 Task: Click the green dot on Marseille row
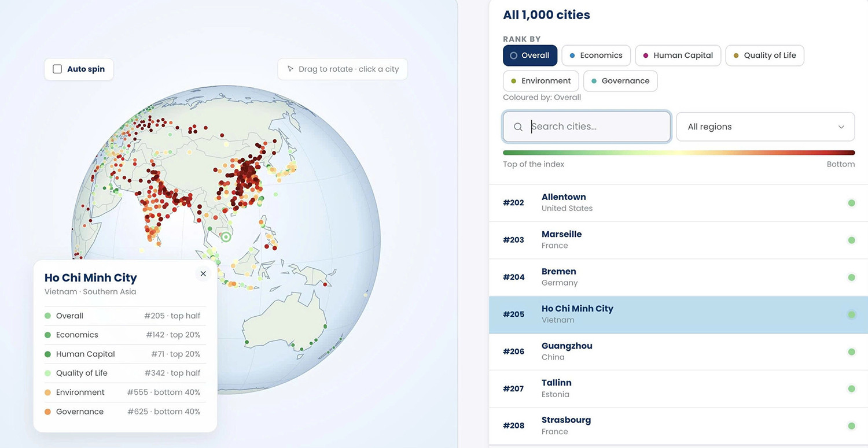(x=851, y=240)
